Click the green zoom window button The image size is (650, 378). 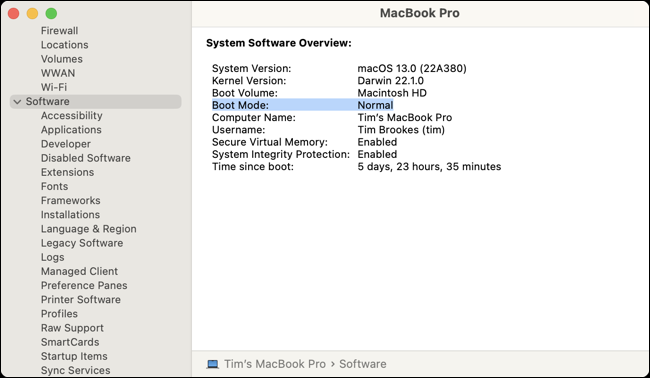point(51,13)
